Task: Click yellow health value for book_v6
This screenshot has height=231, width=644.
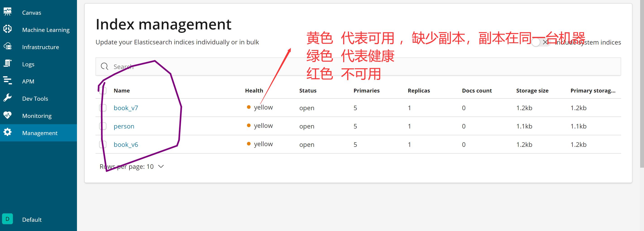Action: click(263, 144)
